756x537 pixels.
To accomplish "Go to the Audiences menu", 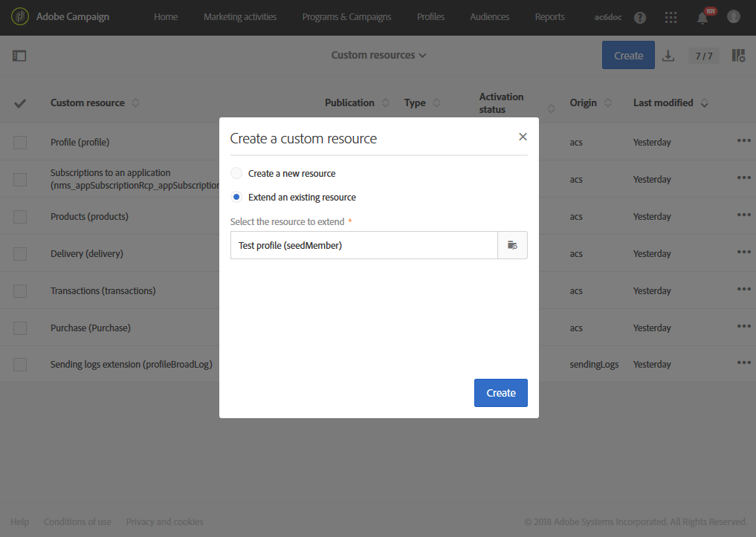I will point(490,17).
